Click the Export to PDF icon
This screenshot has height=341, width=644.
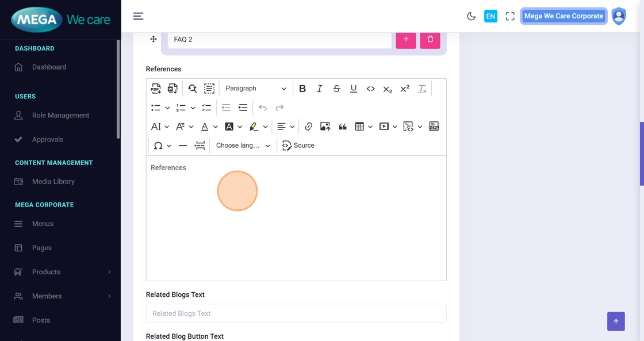156,89
